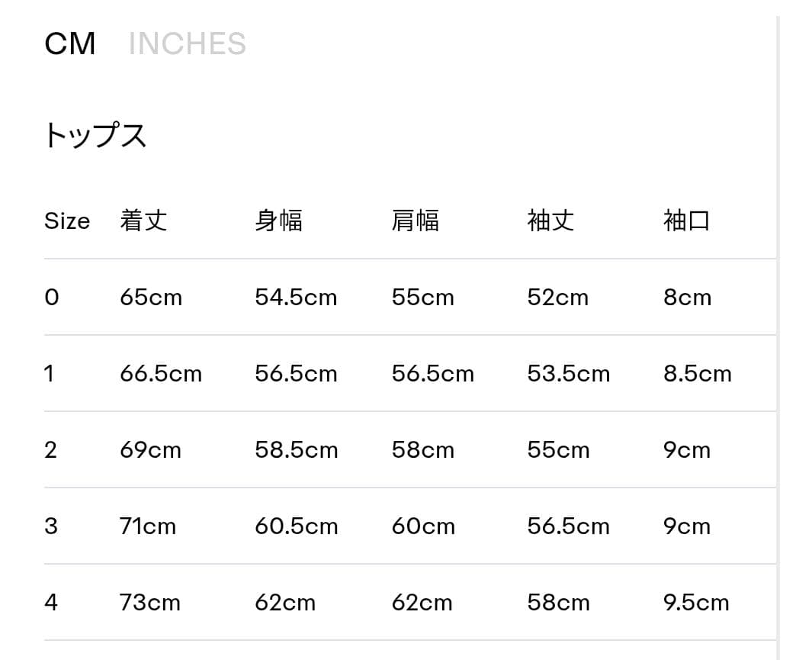Screen dimensions: 812x660
Task: Select the CM unit tab
Action: pyautogui.click(x=70, y=44)
